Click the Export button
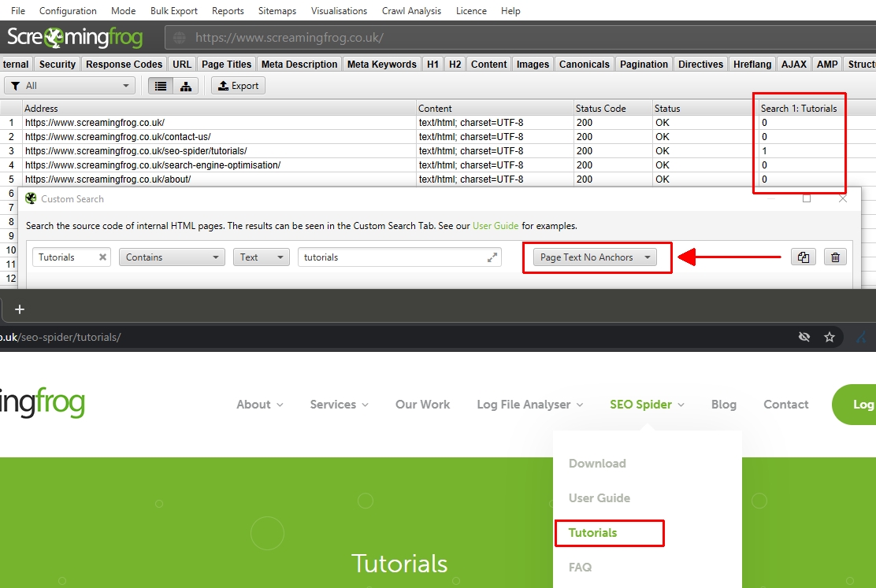876x588 pixels. (x=238, y=86)
